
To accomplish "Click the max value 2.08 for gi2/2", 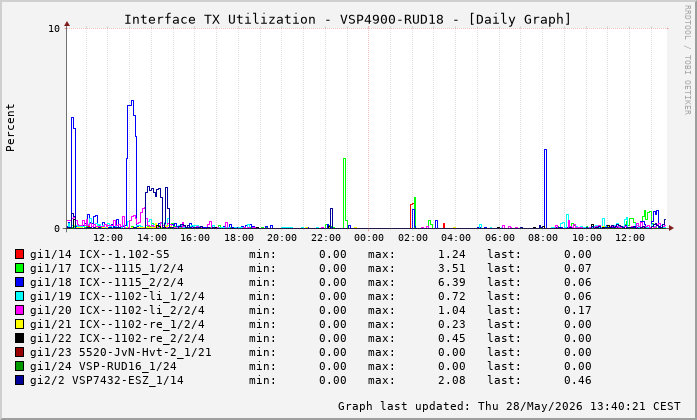I will pos(452,380).
